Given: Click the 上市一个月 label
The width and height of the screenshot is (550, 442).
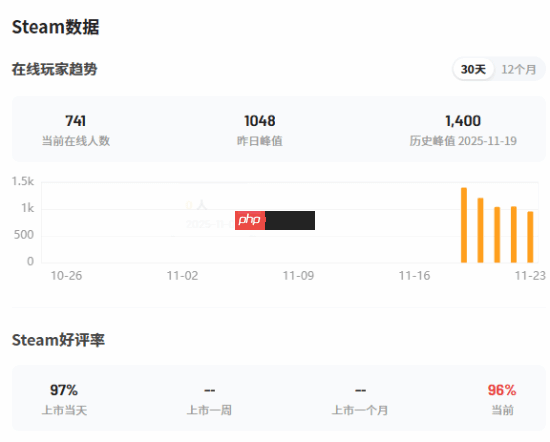Looking at the screenshot, I should pyautogui.click(x=360, y=410).
